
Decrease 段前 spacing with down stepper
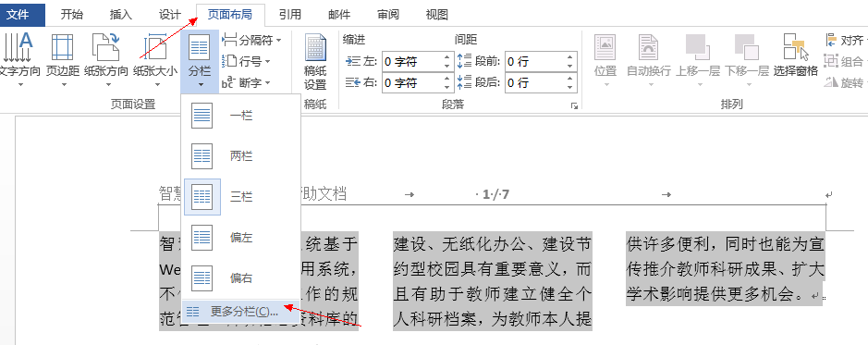coord(570,66)
